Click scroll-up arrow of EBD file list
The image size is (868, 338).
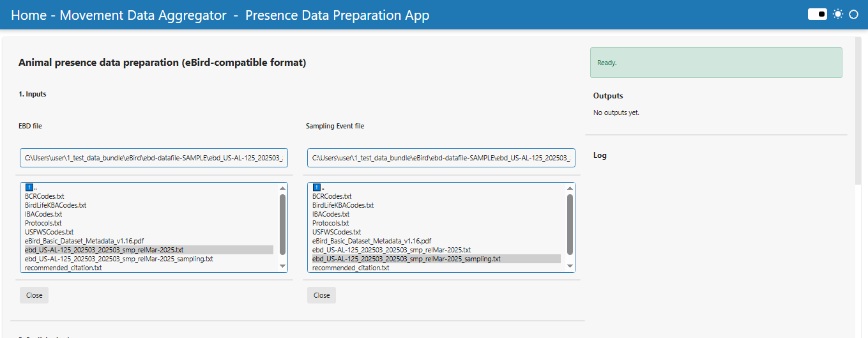[x=282, y=188]
